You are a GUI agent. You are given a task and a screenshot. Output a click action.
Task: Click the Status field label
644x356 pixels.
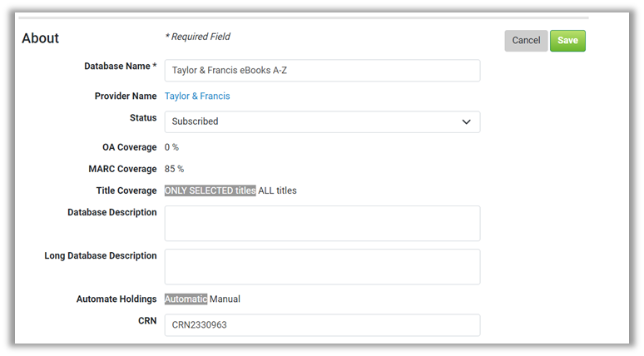tap(143, 118)
